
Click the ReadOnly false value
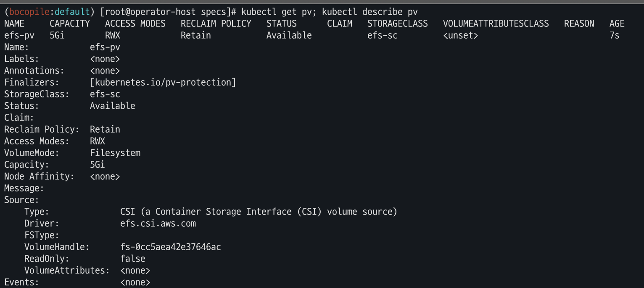132,259
